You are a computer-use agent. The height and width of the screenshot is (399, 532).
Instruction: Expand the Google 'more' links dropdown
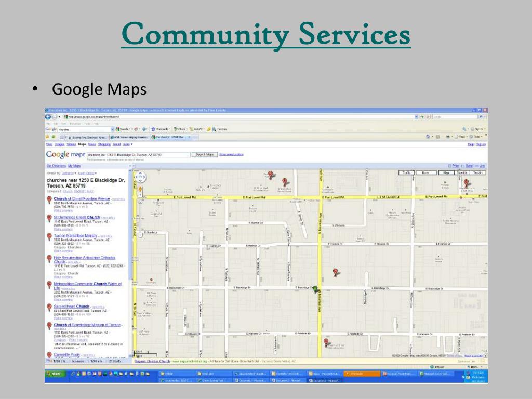[128, 144]
